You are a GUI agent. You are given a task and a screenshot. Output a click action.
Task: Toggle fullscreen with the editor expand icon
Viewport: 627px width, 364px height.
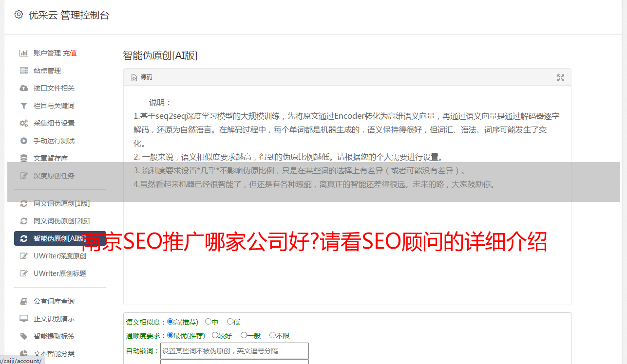coord(561,78)
